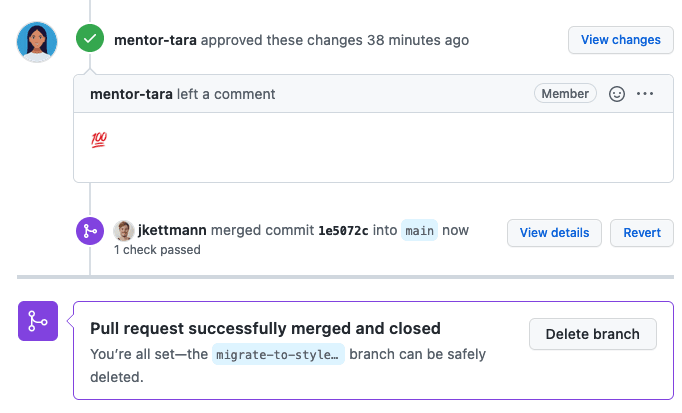
Task: Click the green approved checkmark icon
Action: tap(91, 40)
